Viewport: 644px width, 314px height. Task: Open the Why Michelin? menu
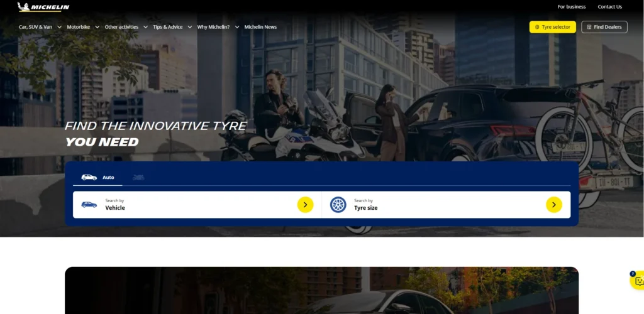pyautogui.click(x=213, y=27)
